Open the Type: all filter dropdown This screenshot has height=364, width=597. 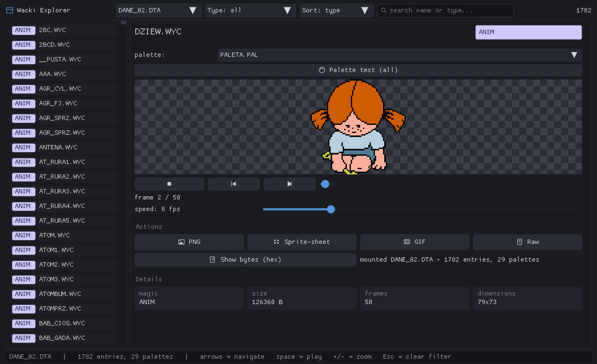(250, 10)
